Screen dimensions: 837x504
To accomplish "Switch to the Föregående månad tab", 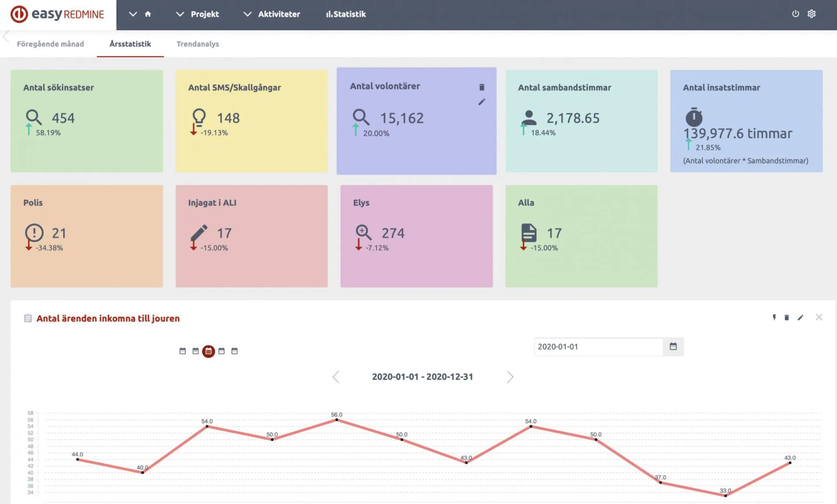I will 50,44.
